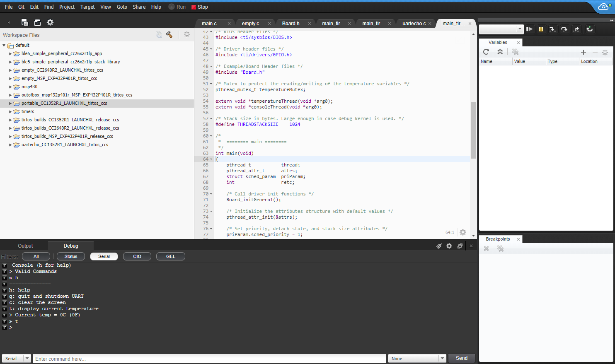Screen dimensions: 615x364
Task: Enable the CIO filter
Action: (x=137, y=256)
